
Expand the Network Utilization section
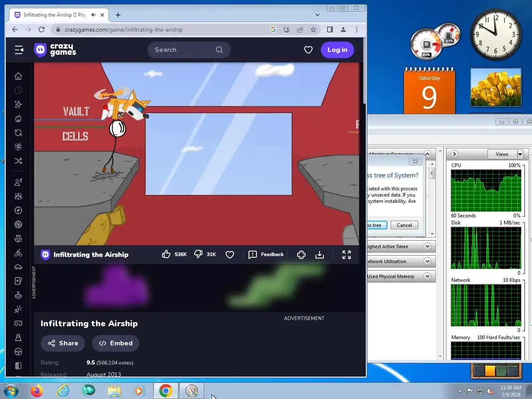tap(427, 261)
